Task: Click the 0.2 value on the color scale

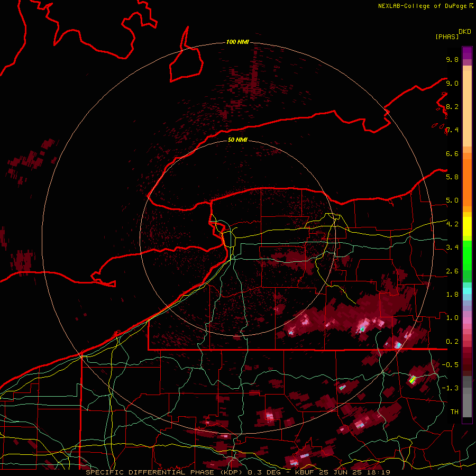Action: click(452, 342)
